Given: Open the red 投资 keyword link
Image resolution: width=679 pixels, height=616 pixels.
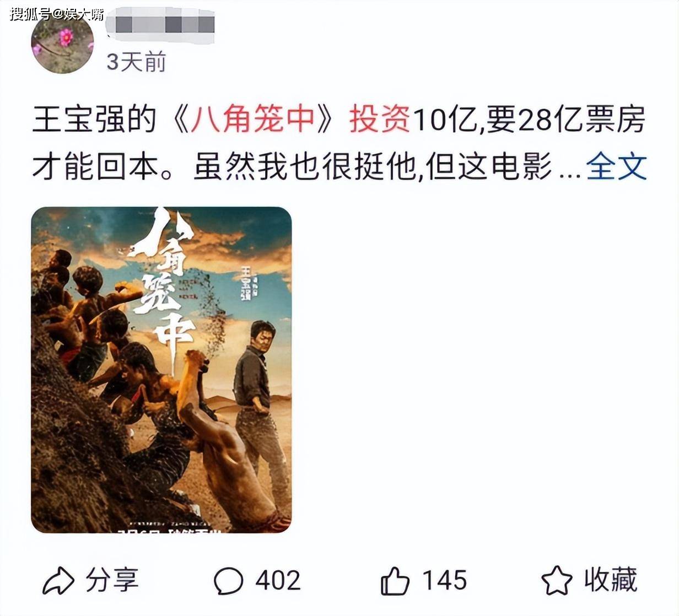Looking at the screenshot, I should [x=380, y=119].
